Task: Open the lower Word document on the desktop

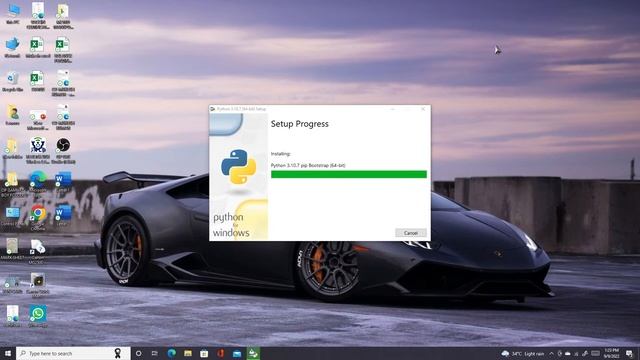Action: click(x=63, y=216)
